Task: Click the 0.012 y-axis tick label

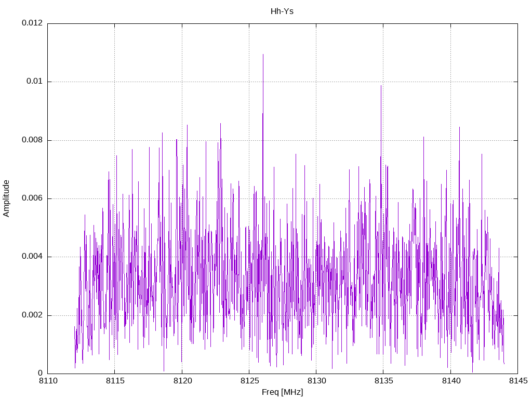Action: 32,23
